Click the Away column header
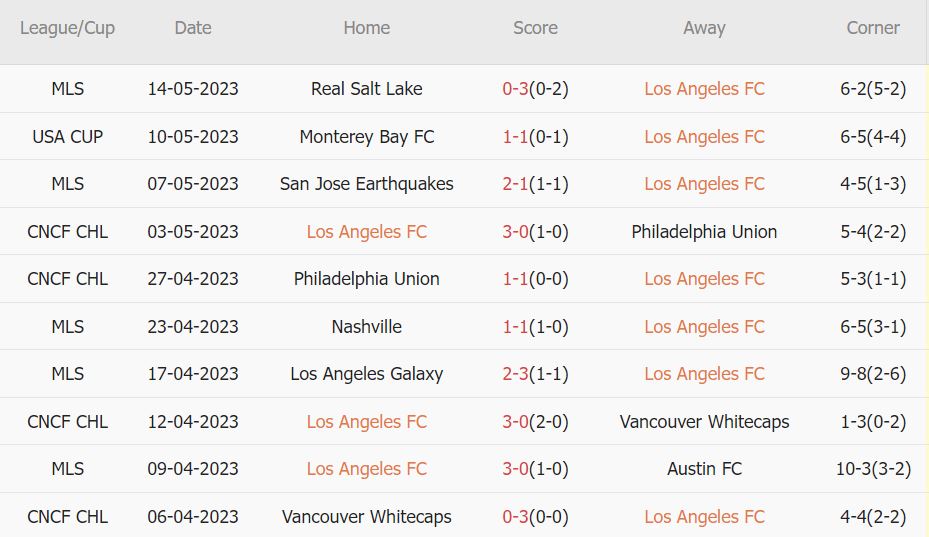 pyautogui.click(x=704, y=28)
